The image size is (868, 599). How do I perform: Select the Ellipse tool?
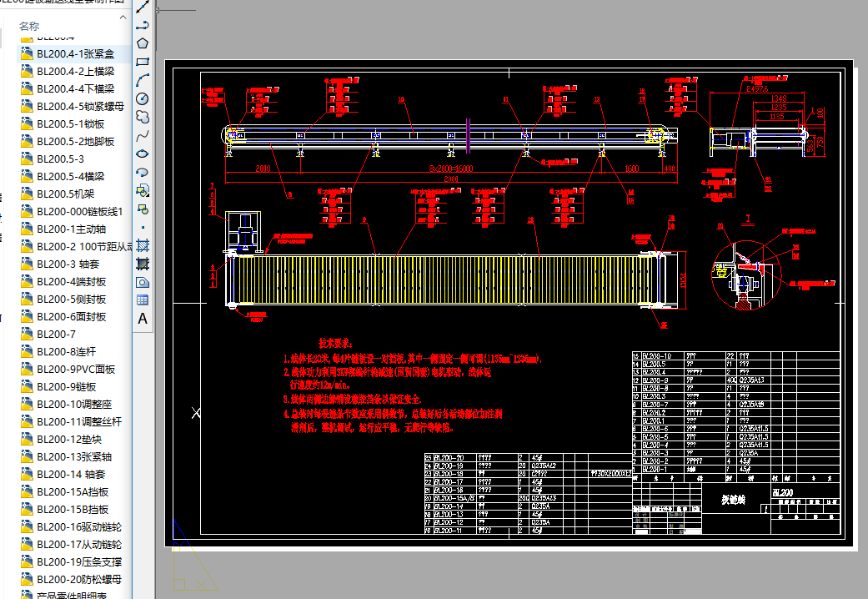[x=143, y=154]
